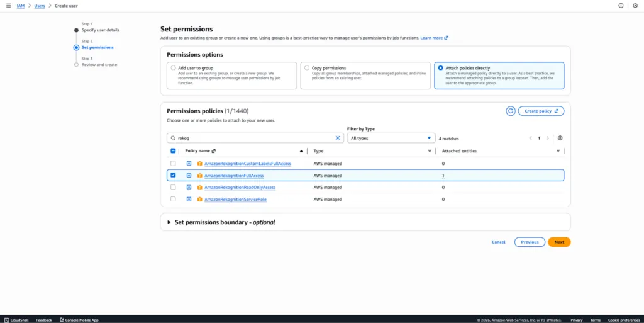Open the hamburger navigation menu

[8, 6]
